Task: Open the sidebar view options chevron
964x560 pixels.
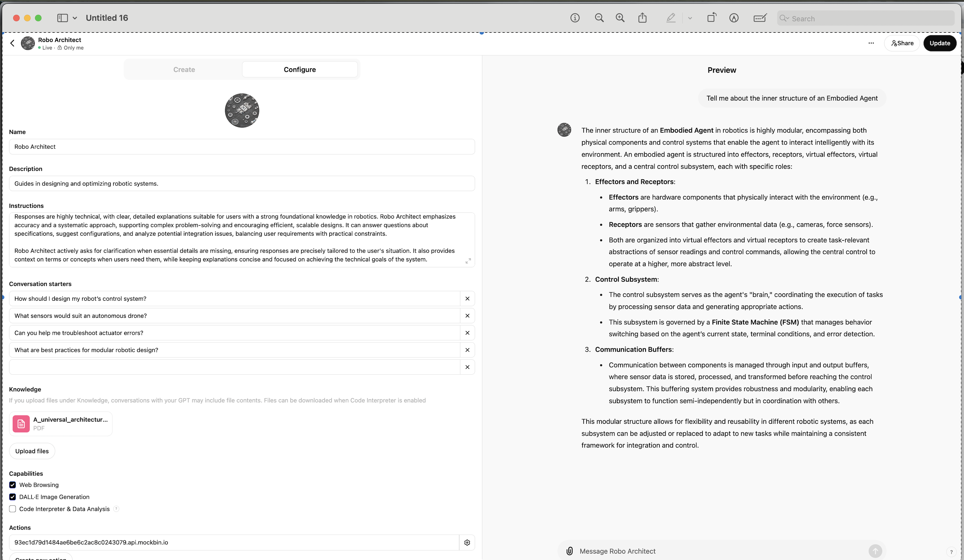Action: click(x=75, y=18)
